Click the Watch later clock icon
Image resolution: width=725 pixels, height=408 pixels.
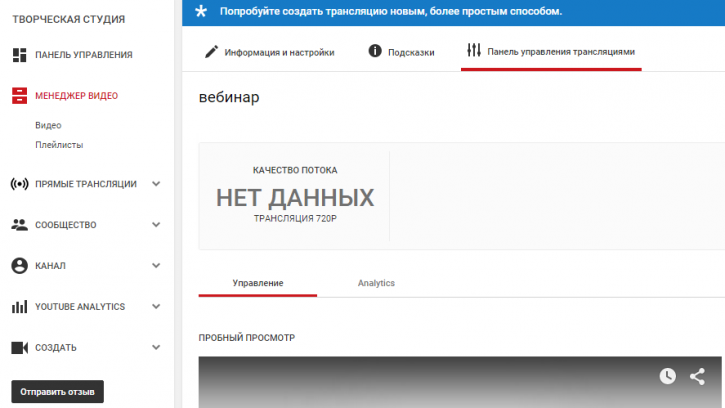click(x=668, y=376)
